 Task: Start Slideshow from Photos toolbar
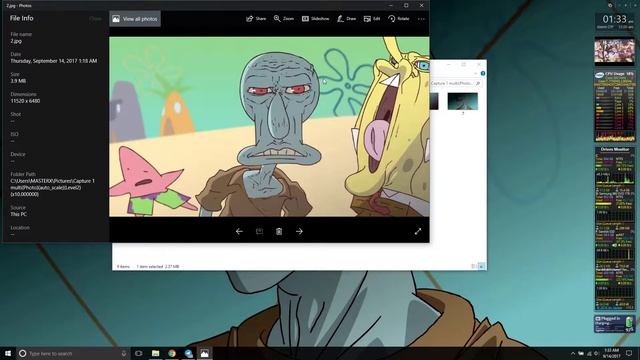point(316,19)
